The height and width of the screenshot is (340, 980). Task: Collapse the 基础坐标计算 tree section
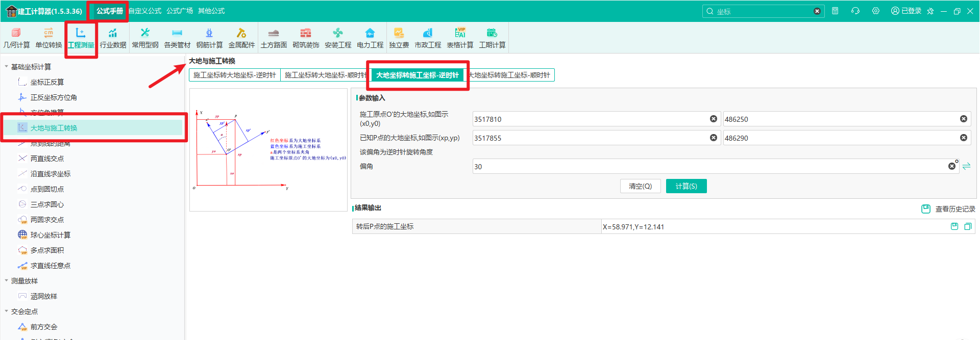6,67
